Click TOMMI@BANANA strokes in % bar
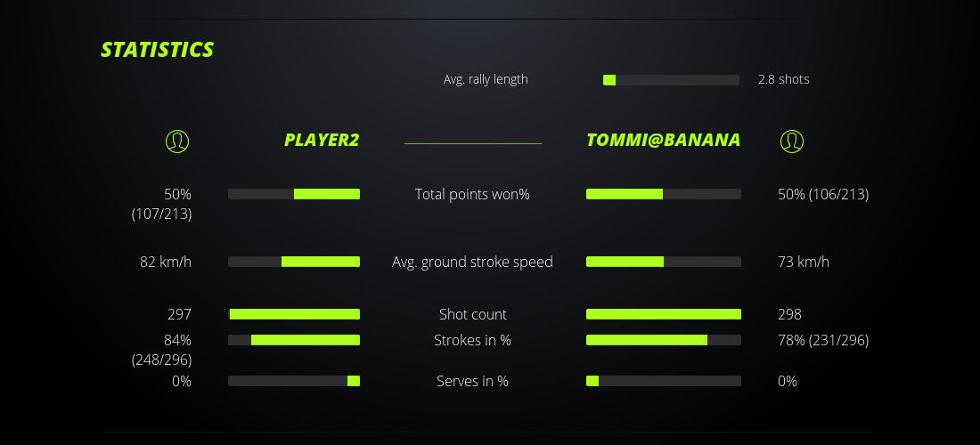 click(x=663, y=340)
